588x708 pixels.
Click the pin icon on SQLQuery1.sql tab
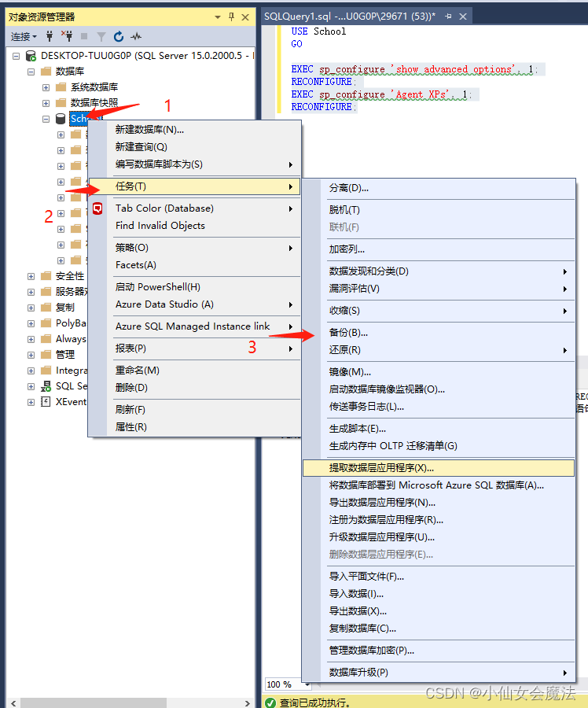[x=448, y=17]
